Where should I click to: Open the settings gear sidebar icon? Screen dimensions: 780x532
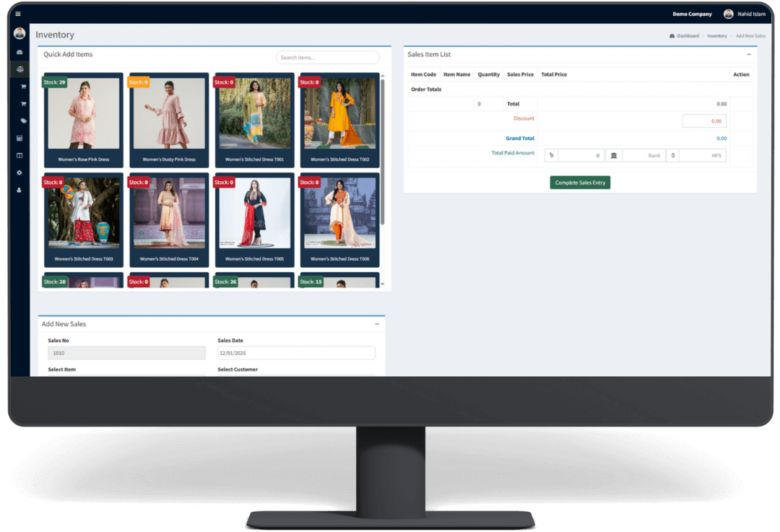(19, 173)
